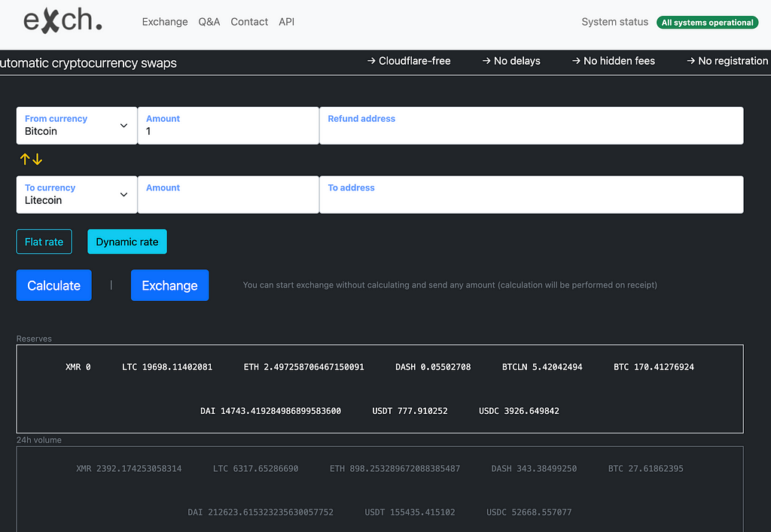Click the LTC 19698.11402081 reserve entry
The image size is (771, 532).
[167, 367]
